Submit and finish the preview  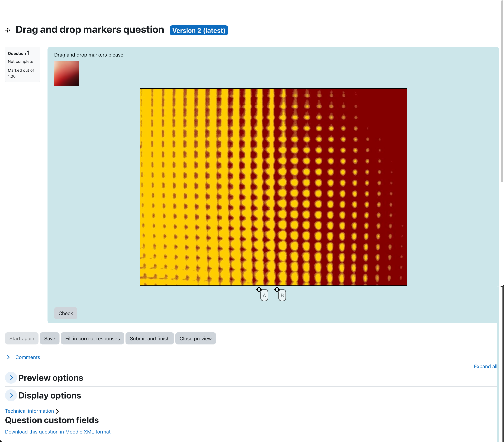tap(150, 338)
